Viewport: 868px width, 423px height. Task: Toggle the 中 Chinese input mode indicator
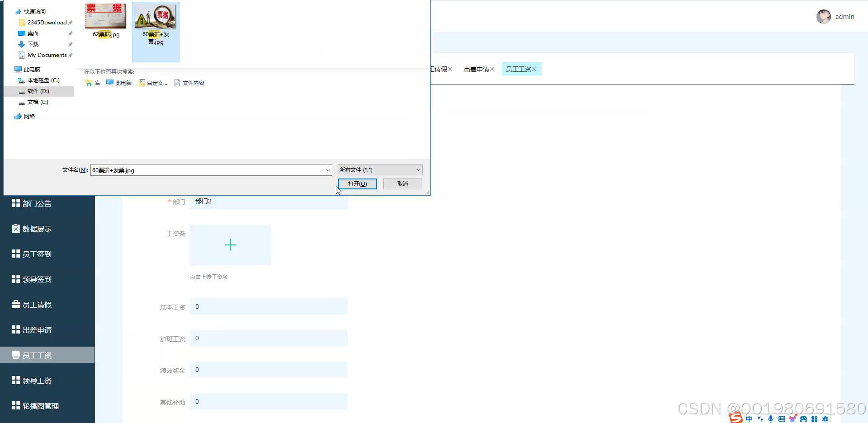tap(749, 419)
